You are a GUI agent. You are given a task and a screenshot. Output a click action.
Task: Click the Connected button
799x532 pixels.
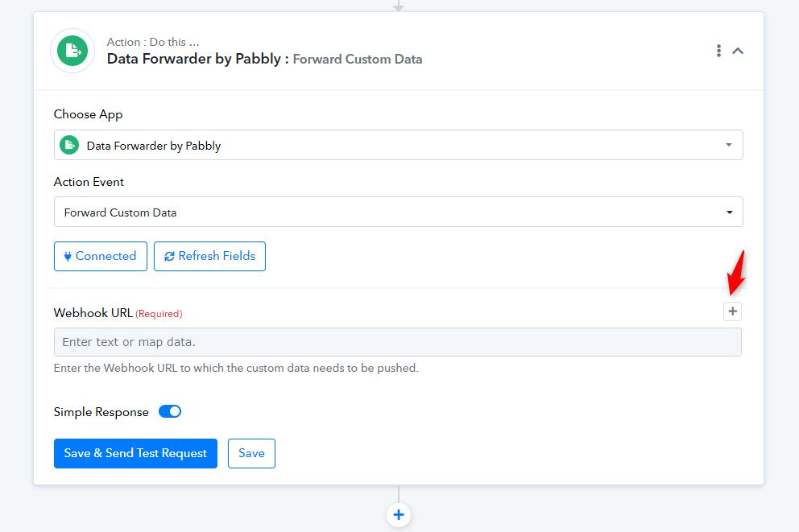[x=101, y=256]
